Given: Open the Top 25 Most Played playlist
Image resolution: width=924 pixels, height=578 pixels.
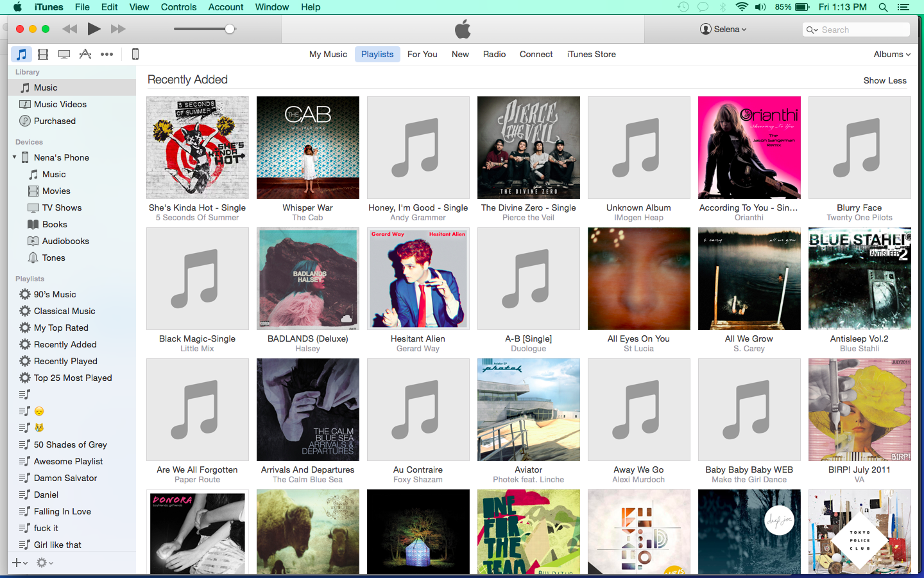Looking at the screenshot, I should [x=72, y=378].
